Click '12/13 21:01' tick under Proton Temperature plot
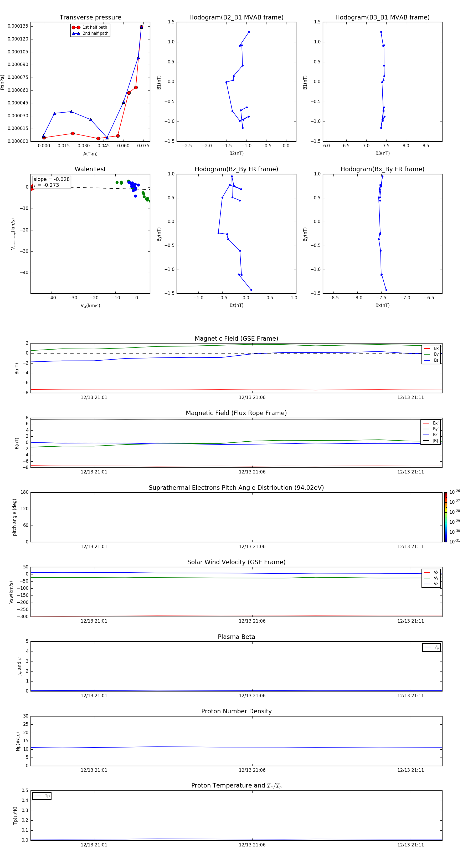This screenshot has width=473, height=868. tap(94, 845)
